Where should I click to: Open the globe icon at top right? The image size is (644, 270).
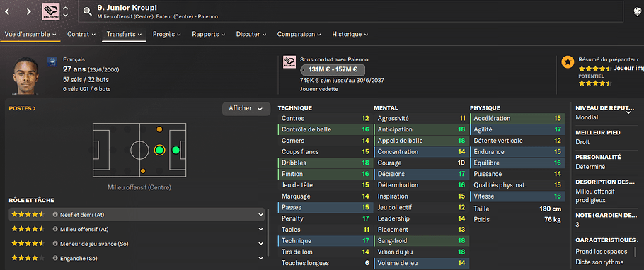click(x=638, y=12)
